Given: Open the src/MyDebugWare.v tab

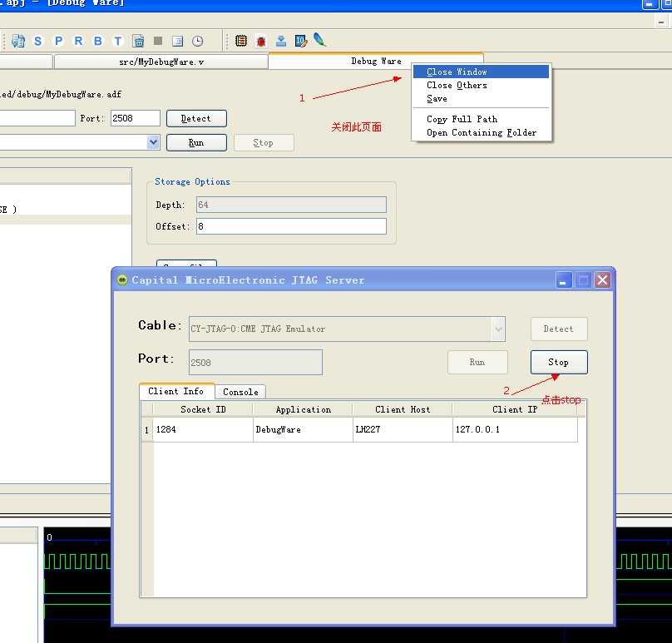Looking at the screenshot, I should pos(161,62).
